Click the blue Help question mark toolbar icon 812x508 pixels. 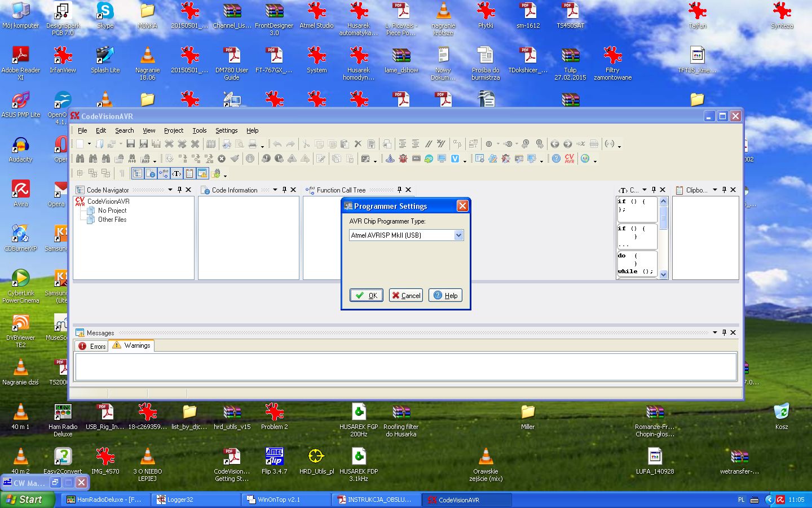click(x=556, y=159)
